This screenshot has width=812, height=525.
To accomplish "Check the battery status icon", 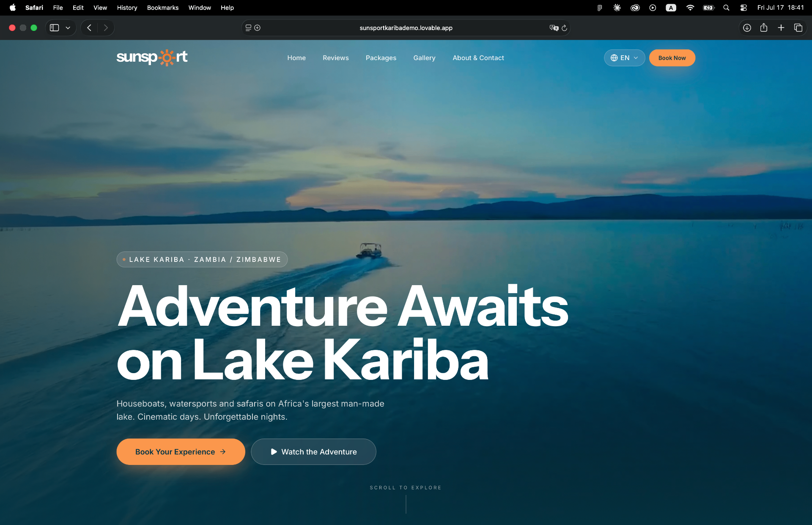I will [708, 8].
